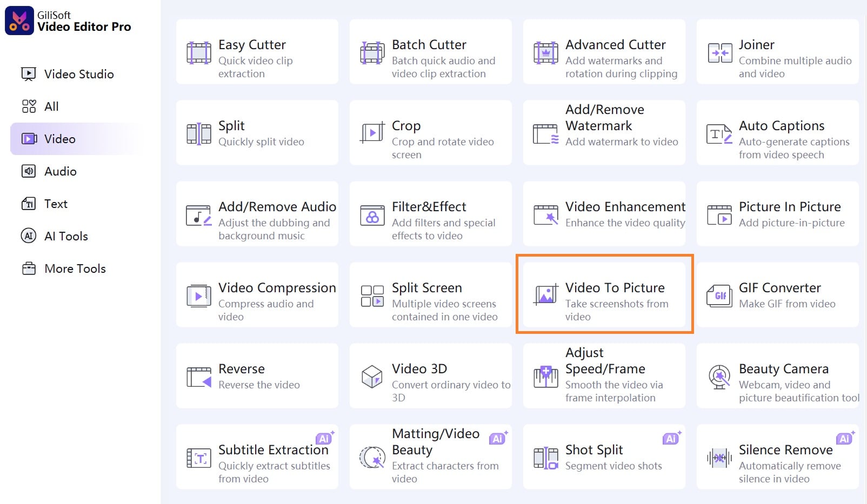Click 'Webcam, video and picture beautification' text

click(x=799, y=391)
